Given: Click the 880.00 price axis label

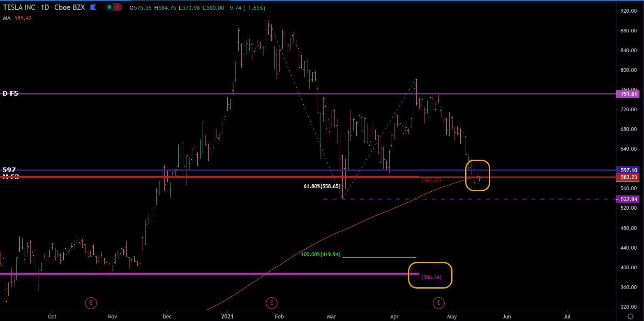Looking at the screenshot, I should (628, 31).
